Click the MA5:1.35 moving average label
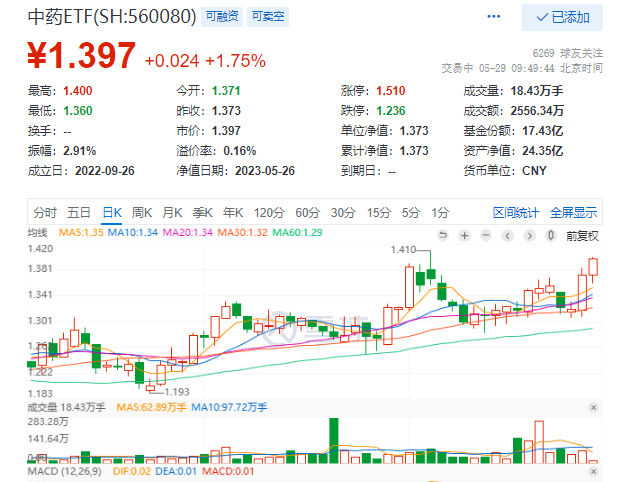Image resolution: width=617 pixels, height=482 pixels. [x=81, y=233]
